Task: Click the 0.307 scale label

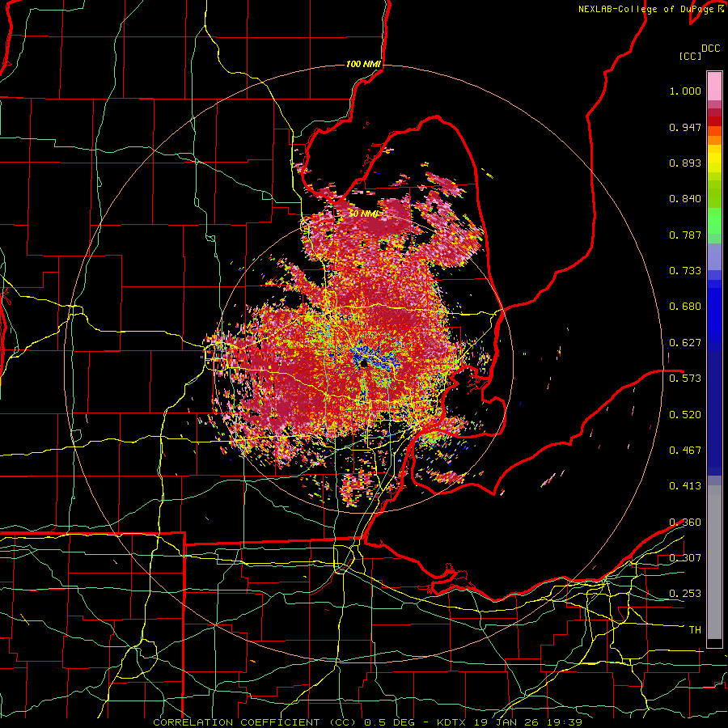Action: (x=685, y=557)
